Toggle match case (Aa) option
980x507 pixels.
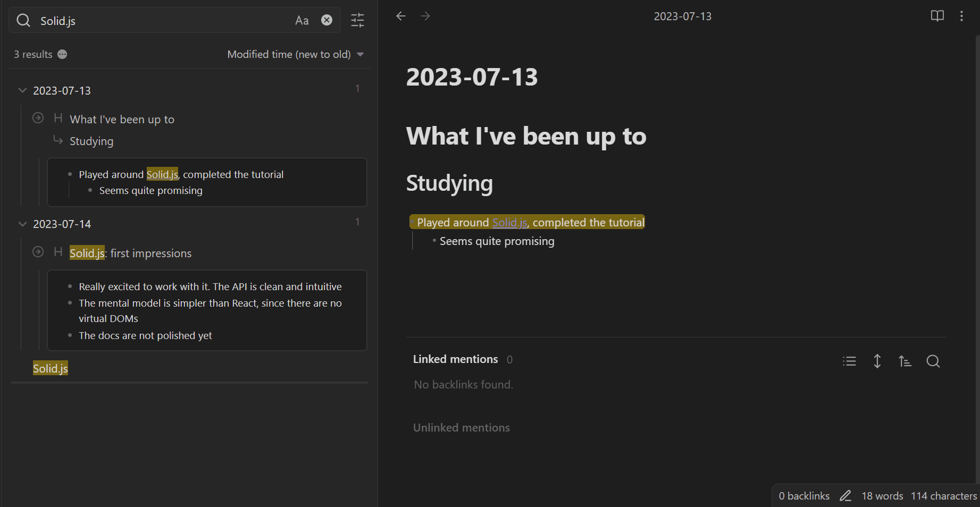pyautogui.click(x=302, y=20)
